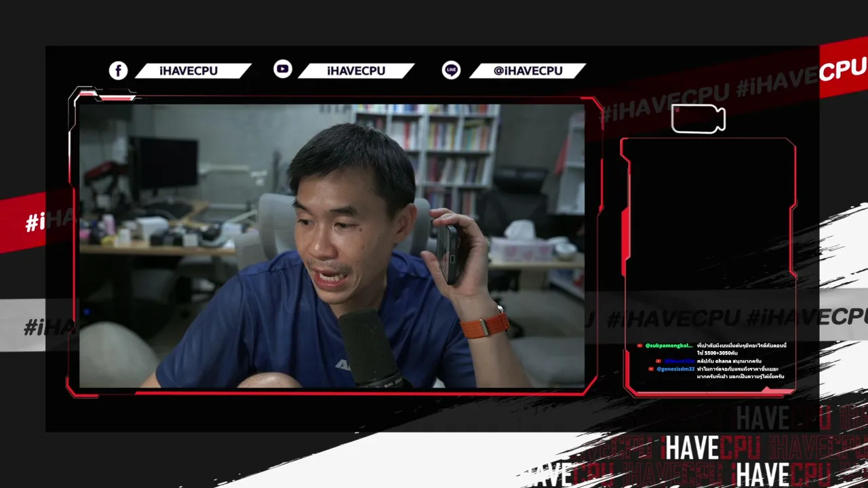Viewport: 868px width, 488px height.
Task: Select chat username @sukpamongkol...
Action: point(669,346)
